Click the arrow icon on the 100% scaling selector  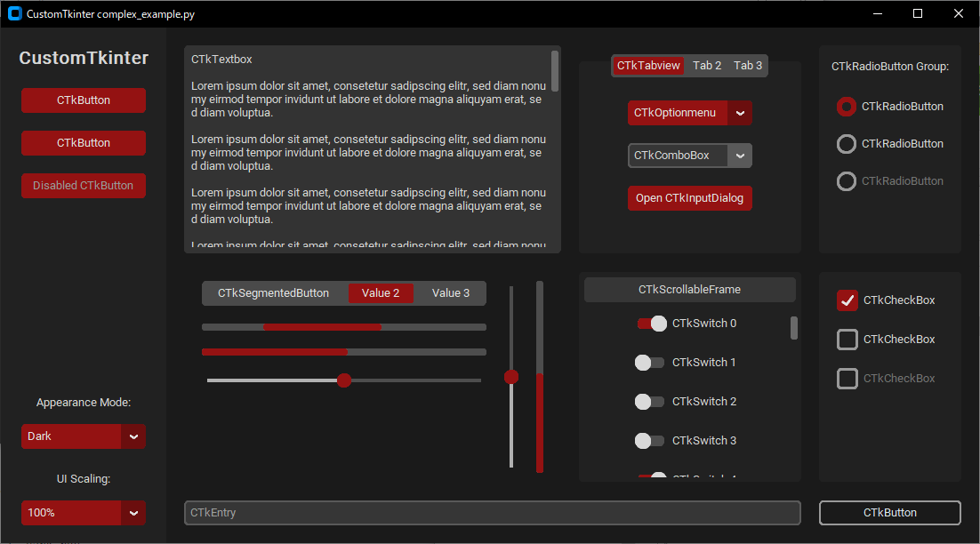pyautogui.click(x=133, y=513)
